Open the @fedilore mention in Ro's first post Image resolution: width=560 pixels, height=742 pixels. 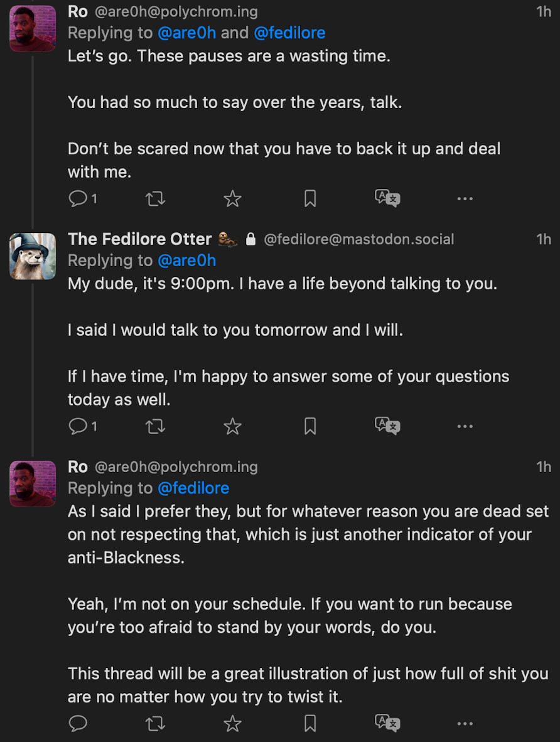click(289, 33)
